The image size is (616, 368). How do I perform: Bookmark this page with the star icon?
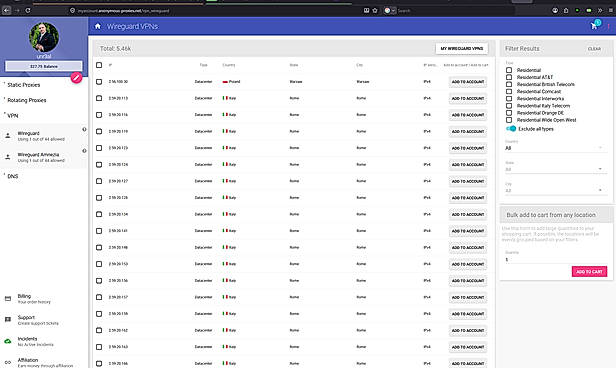click(375, 11)
